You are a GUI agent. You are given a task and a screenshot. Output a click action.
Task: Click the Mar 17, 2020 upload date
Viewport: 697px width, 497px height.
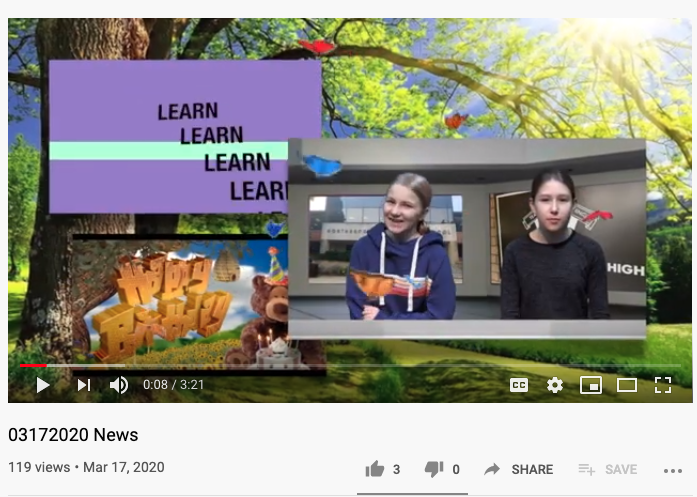click(124, 467)
